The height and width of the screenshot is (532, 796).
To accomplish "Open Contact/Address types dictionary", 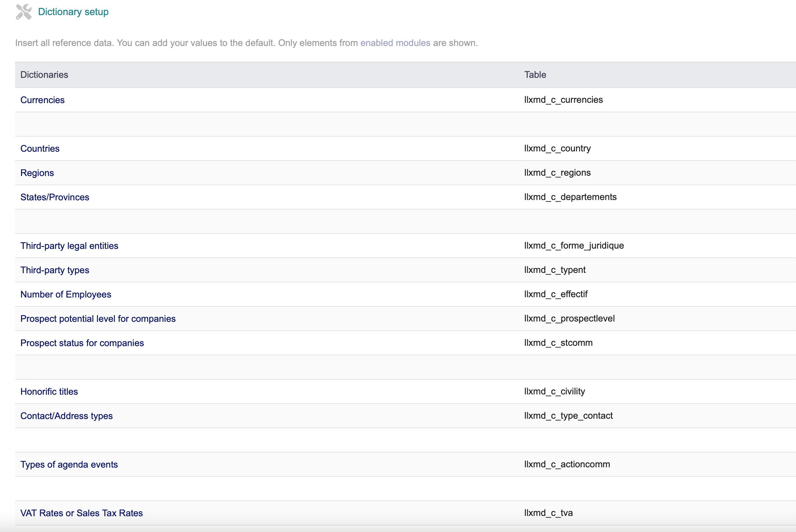I will (66, 416).
